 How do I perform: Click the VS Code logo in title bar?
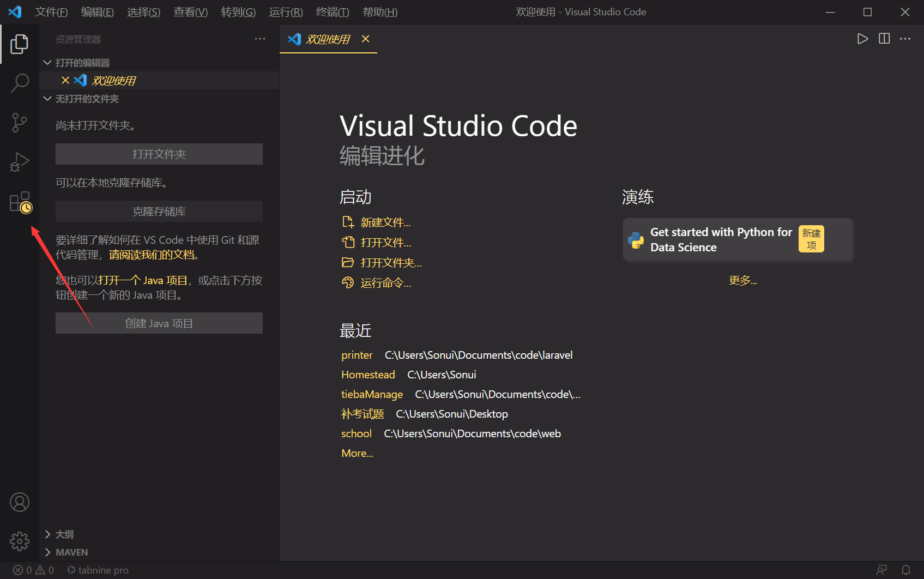pos(15,11)
